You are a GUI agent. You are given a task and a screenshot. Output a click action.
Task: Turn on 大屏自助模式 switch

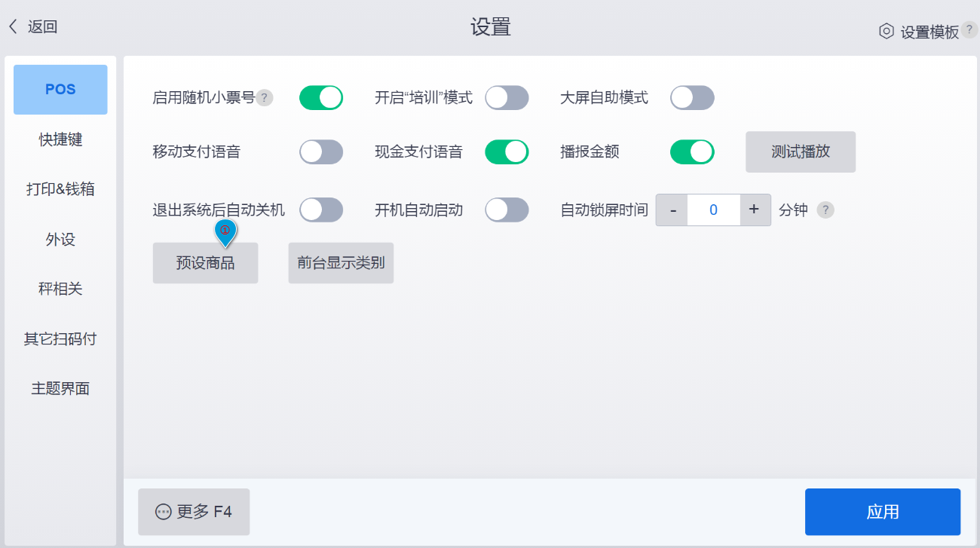click(692, 98)
